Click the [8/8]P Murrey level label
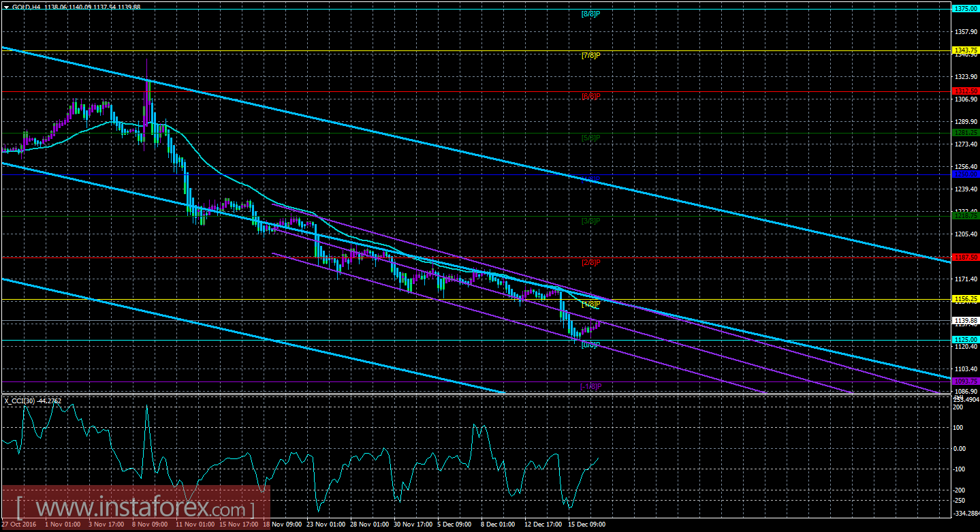The width and height of the screenshot is (980, 532). pyautogui.click(x=590, y=13)
